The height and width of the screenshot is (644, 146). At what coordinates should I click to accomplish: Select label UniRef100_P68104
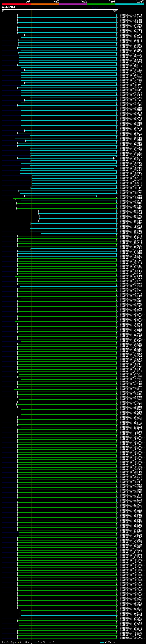131,555
